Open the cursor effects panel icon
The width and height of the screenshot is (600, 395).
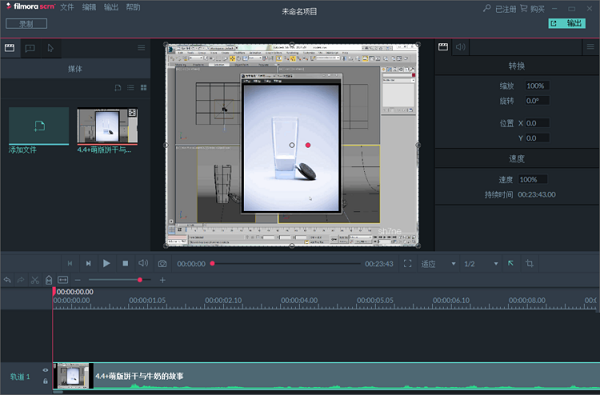click(x=51, y=48)
